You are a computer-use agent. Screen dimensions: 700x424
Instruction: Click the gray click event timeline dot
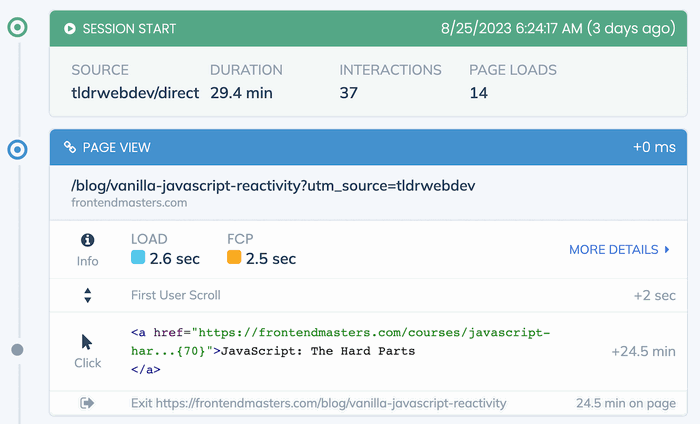click(x=17, y=350)
